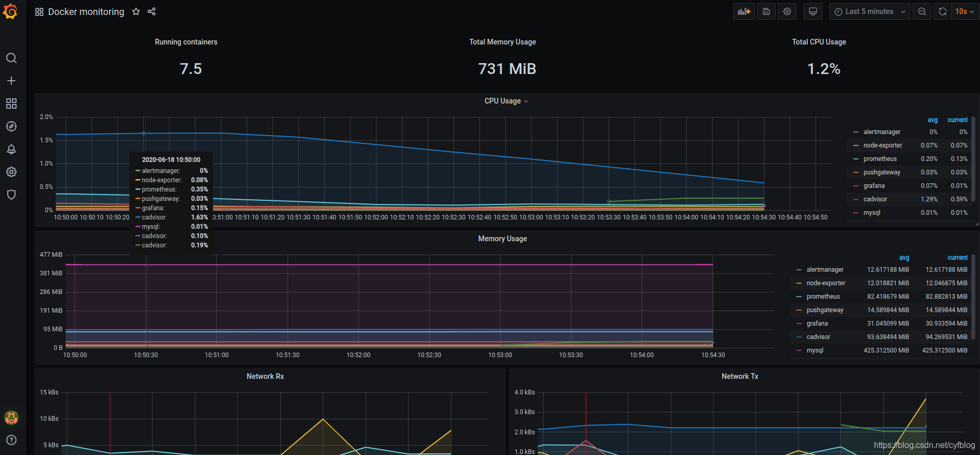Image resolution: width=980 pixels, height=455 pixels.
Task: Click the 1.2% total CPU value
Action: 824,69
